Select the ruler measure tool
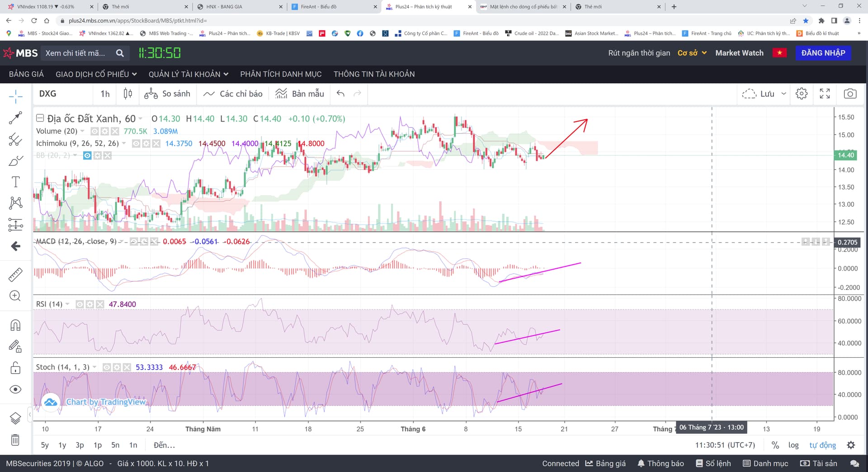The image size is (868, 472). (x=15, y=274)
